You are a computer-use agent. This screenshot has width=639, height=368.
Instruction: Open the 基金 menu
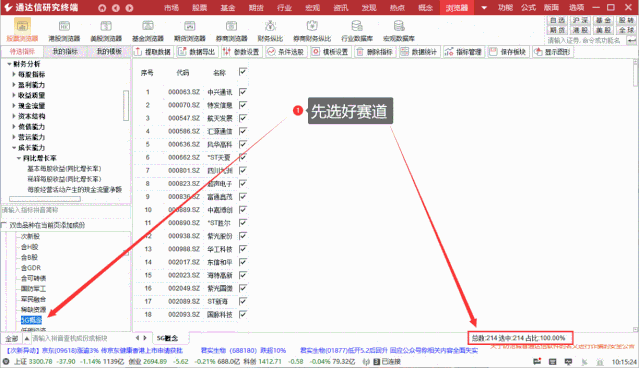coord(228,8)
